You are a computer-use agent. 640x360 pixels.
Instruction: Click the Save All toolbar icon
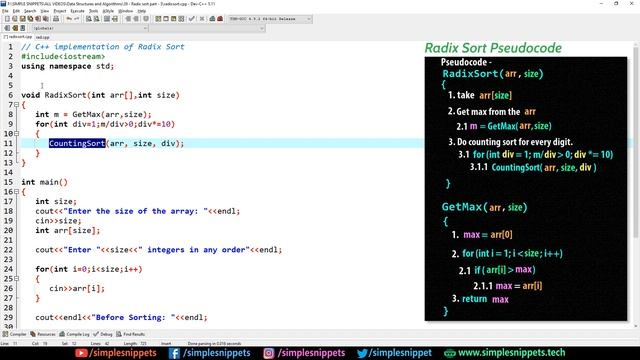[x=30, y=19]
